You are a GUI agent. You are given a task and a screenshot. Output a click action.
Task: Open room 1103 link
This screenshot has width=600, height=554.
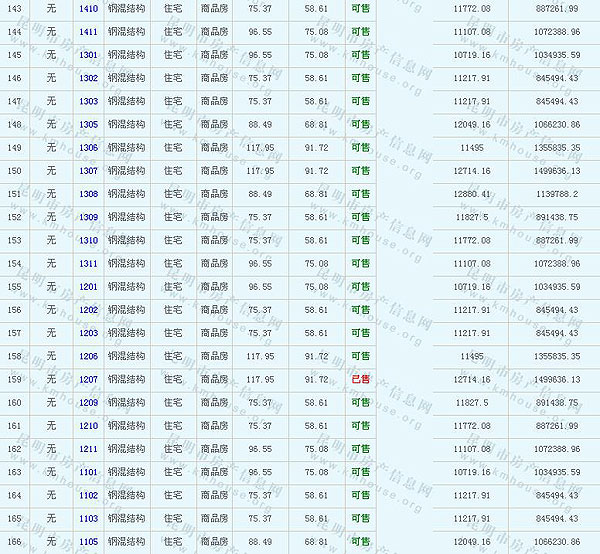pyautogui.click(x=88, y=518)
